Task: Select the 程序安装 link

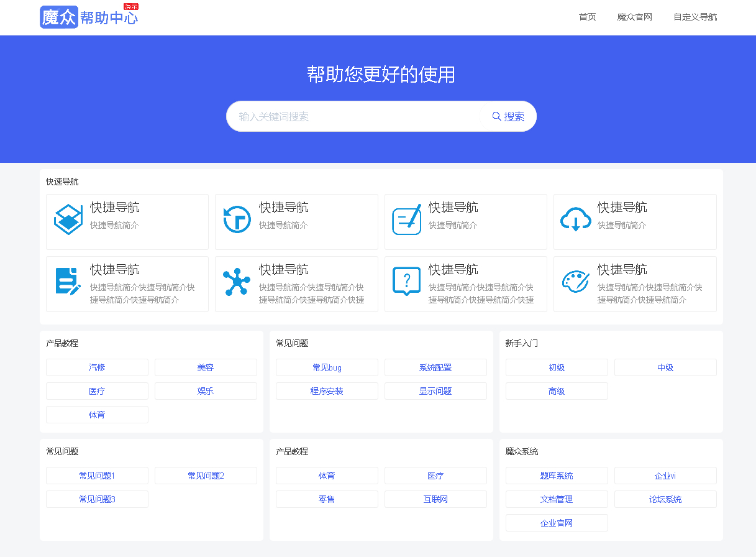Action: [327, 391]
